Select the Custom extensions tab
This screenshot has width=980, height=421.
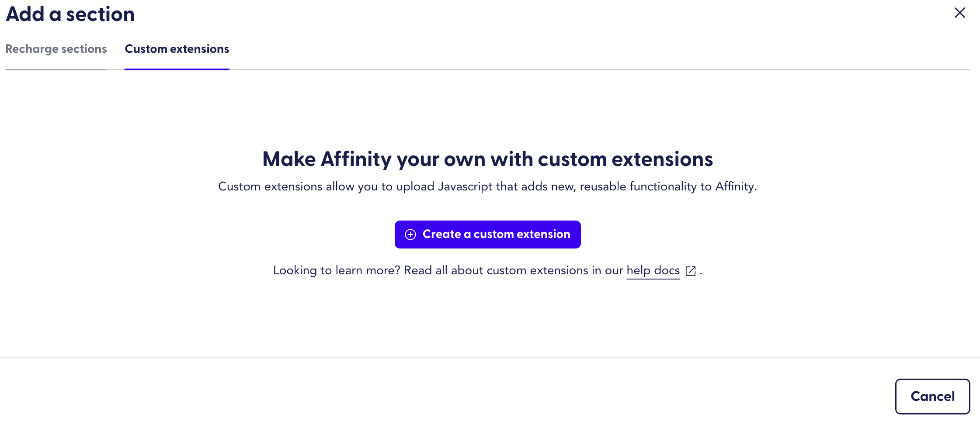pyautogui.click(x=177, y=49)
